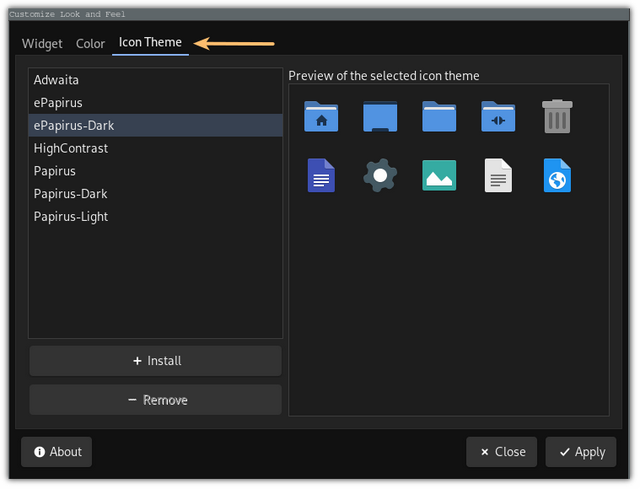Choose the HighContrast icon theme
The image size is (640, 489).
(70, 148)
